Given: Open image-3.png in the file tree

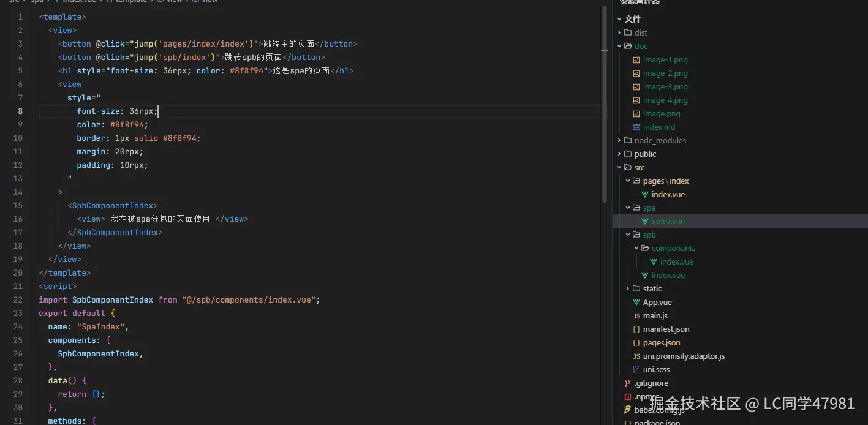Looking at the screenshot, I should point(665,87).
